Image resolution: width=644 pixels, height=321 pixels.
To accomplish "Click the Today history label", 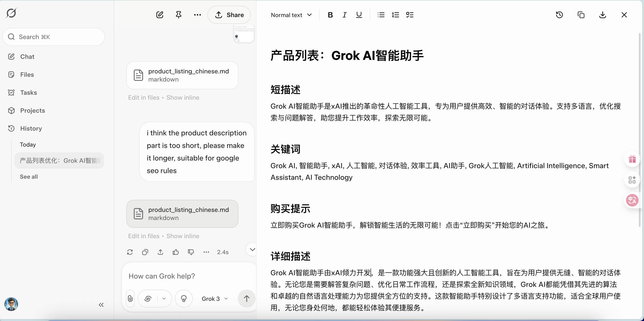I will (x=28, y=145).
